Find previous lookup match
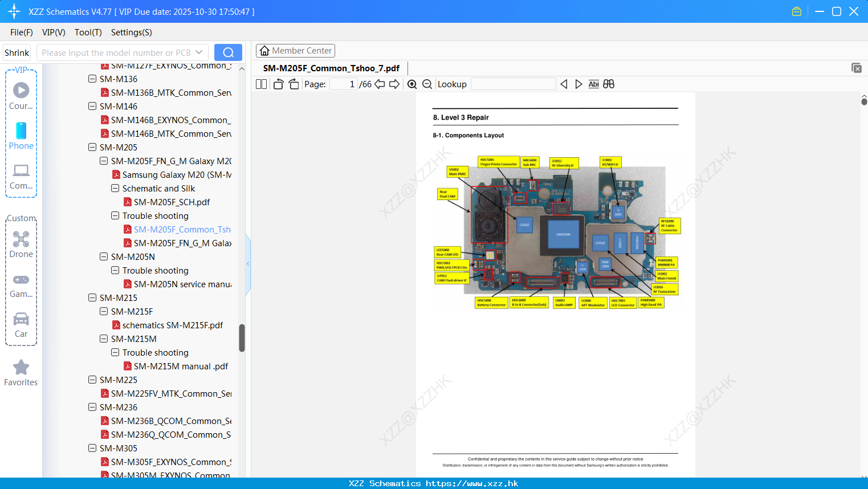Screen dimensions: 868x489 tap(564, 84)
